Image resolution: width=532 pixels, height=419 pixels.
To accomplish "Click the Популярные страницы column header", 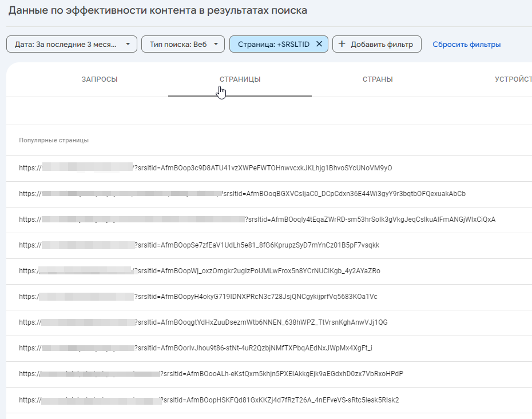I will pyautogui.click(x=54, y=141).
